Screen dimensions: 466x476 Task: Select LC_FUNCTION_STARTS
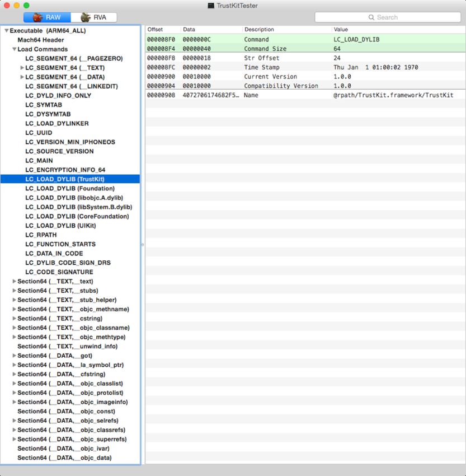[60, 244]
